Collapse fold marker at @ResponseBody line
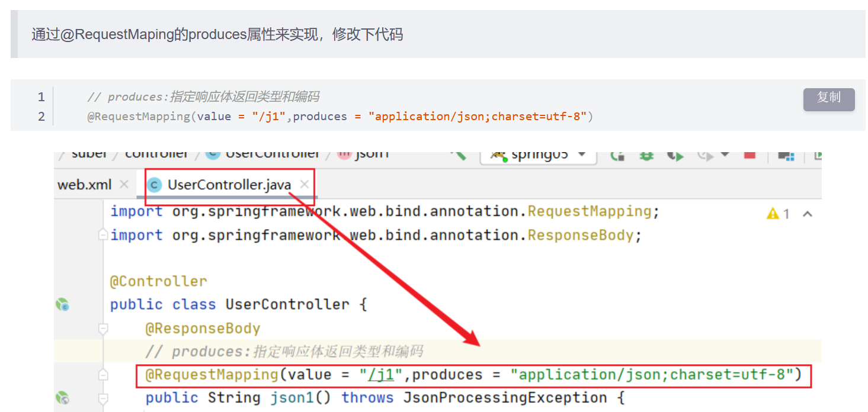The height and width of the screenshot is (412, 868). (104, 329)
